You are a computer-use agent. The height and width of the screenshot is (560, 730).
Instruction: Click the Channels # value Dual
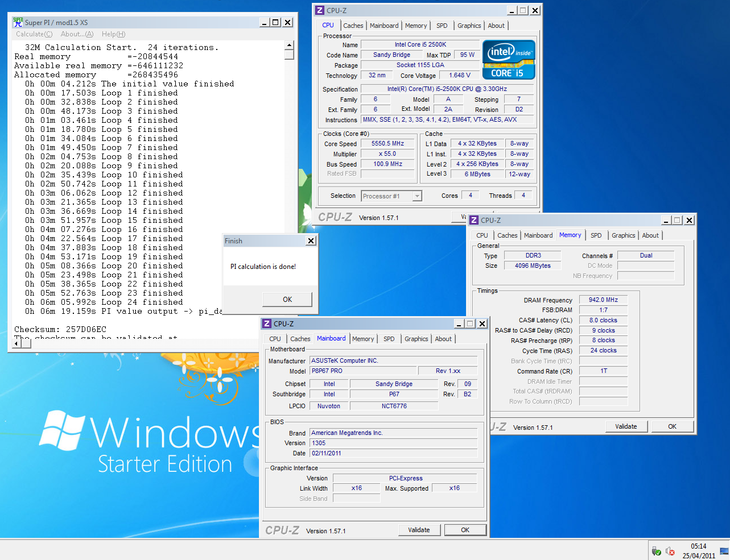click(x=646, y=256)
